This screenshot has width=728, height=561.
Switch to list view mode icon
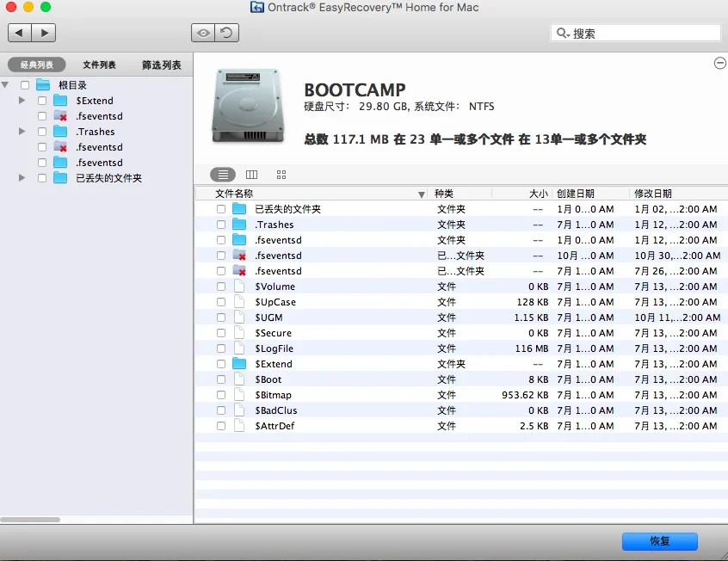223,175
